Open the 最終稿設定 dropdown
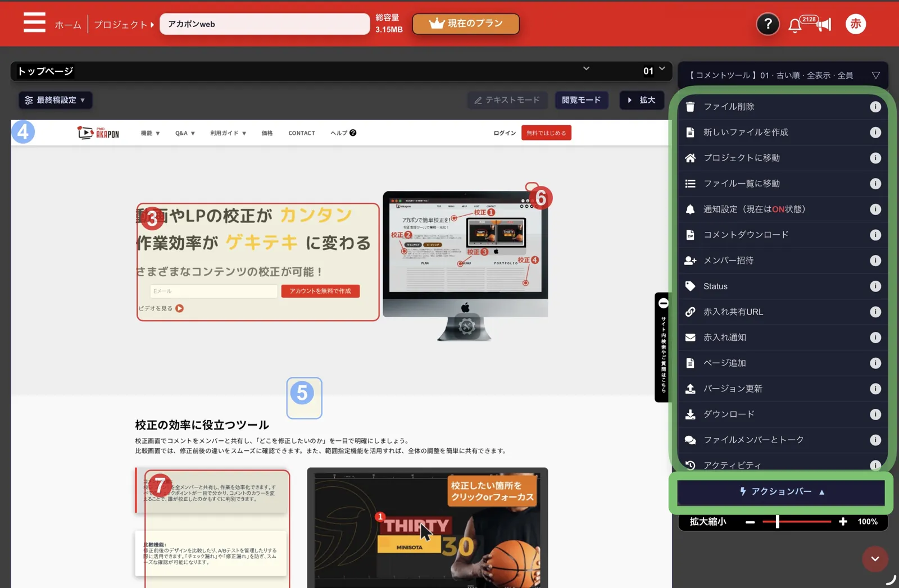899x588 pixels. click(x=55, y=100)
